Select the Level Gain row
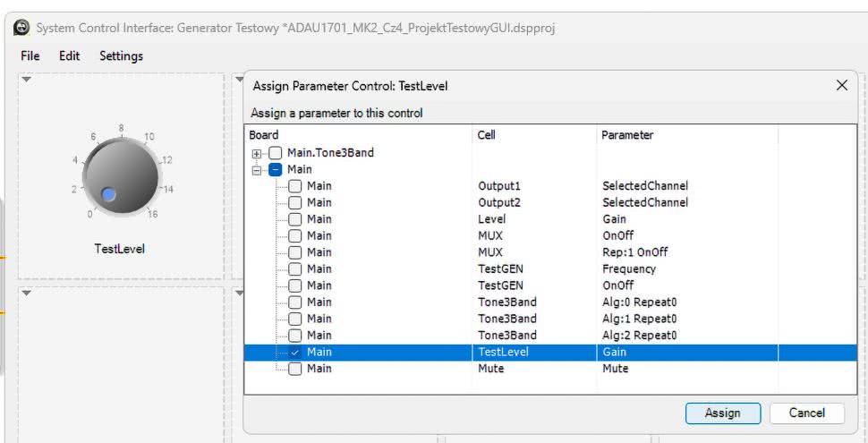The width and height of the screenshot is (868, 443). [492, 219]
